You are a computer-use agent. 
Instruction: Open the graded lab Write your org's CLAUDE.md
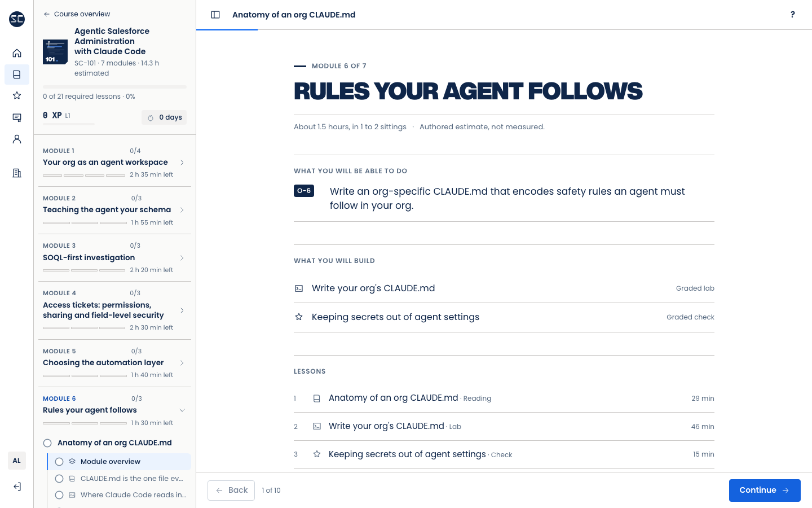pyautogui.click(x=504, y=288)
